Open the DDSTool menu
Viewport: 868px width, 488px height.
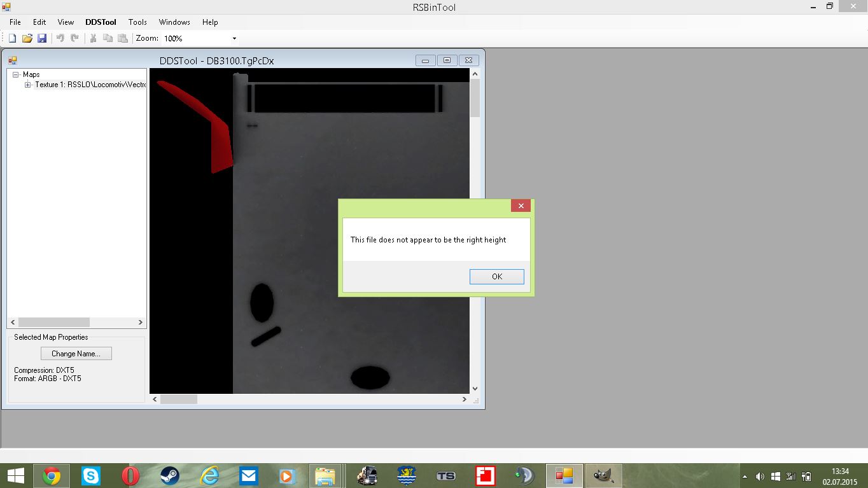coord(101,22)
